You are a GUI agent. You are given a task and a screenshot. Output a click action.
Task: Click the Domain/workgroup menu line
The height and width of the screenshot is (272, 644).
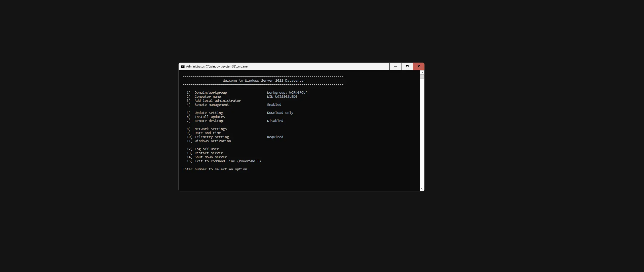(x=211, y=93)
